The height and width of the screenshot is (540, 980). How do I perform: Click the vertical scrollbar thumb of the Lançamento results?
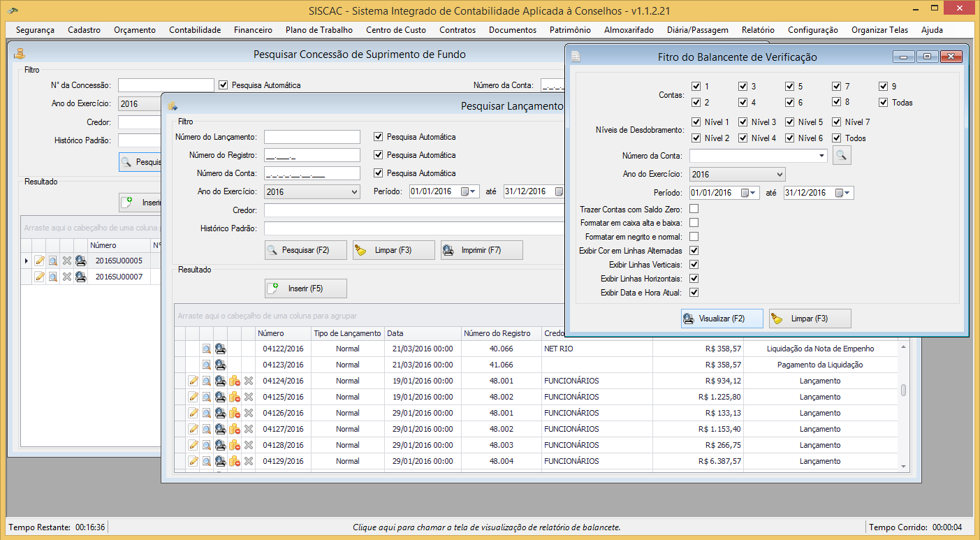[x=903, y=391]
